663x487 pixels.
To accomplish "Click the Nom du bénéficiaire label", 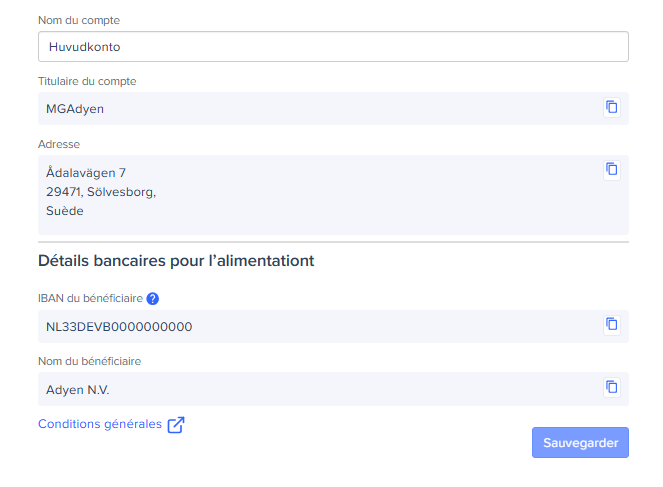I will (90, 361).
